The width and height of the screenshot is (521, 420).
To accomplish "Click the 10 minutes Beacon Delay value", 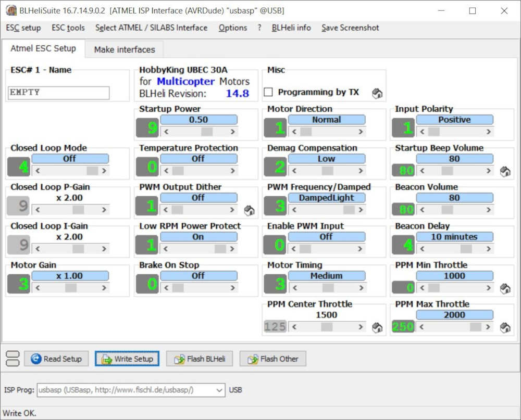I will click(x=454, y=237).
